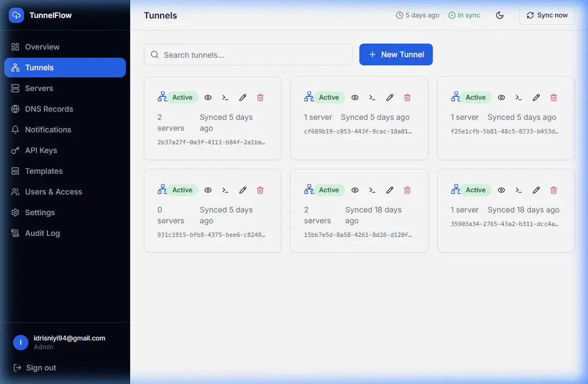Click tunnel ID 2b37a27f-0a3f-4111 text
The height and width of the screenshot is (384, 588).
(x=211, y=143)
